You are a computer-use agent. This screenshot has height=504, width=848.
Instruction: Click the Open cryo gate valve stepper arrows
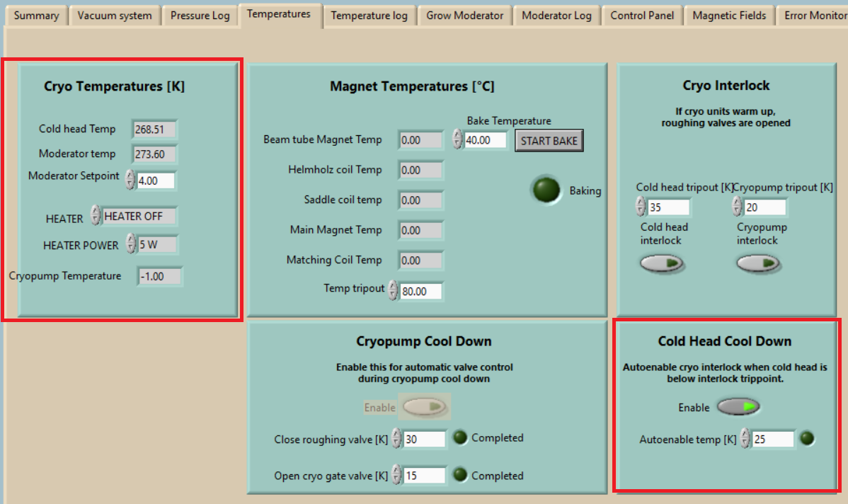(397, 475)
